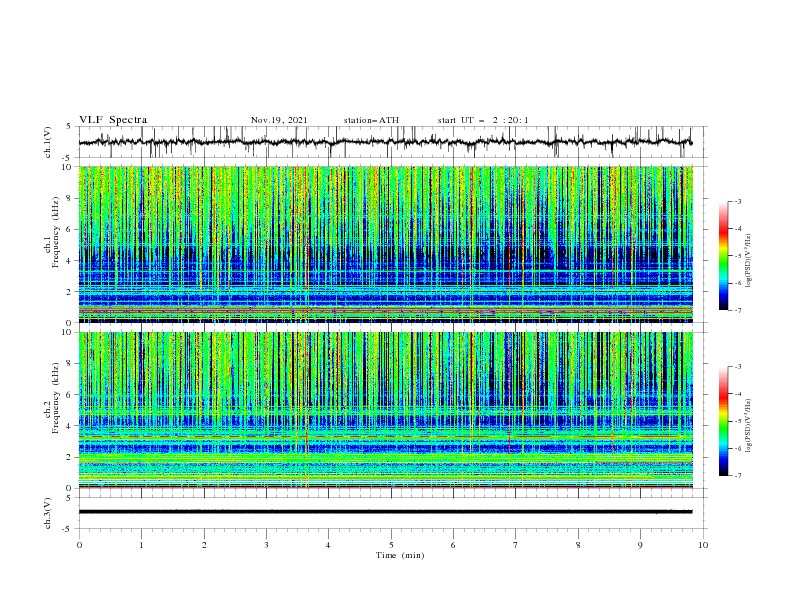Screen dimensions: 792x612
Task: Click the "start UT = 2 :20: 1" text
Action: click(x=483, y=120)
